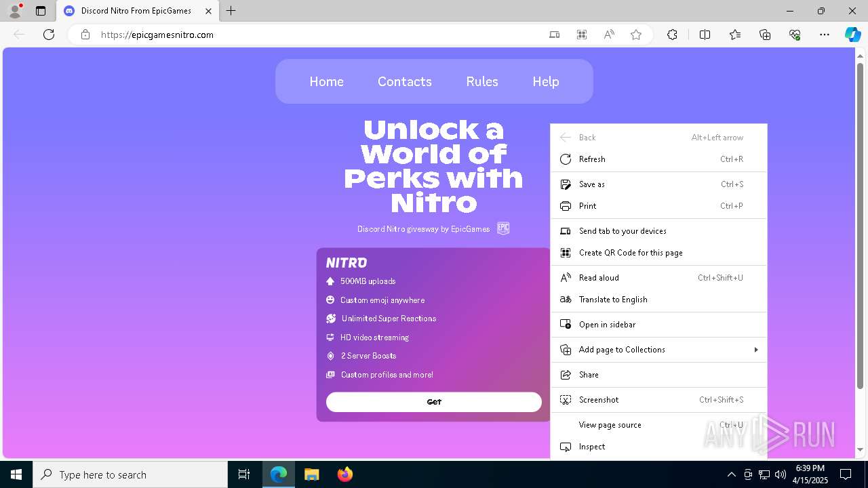Open a new tab with plus button
The width and height of the screenshot is (868, 488).
[231, 11]
